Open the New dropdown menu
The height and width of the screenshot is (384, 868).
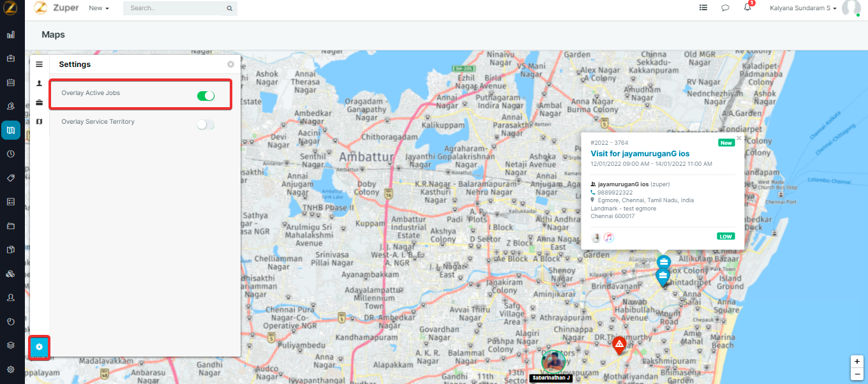click(99, 8)
